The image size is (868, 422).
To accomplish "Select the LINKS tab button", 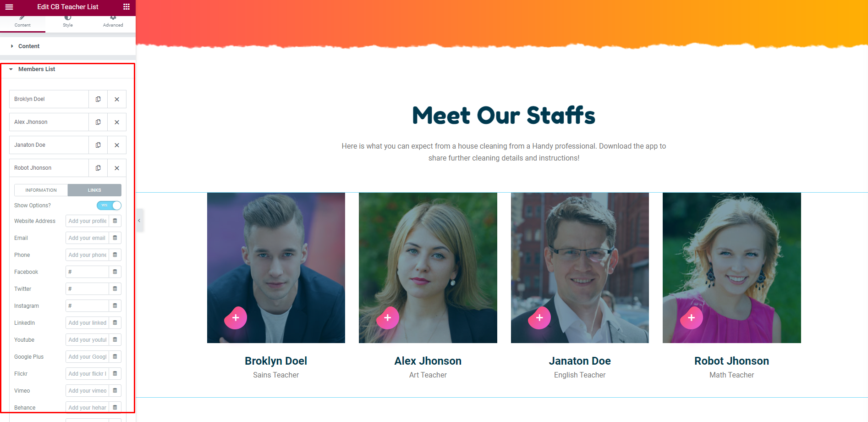I will [x=94, y=190].
